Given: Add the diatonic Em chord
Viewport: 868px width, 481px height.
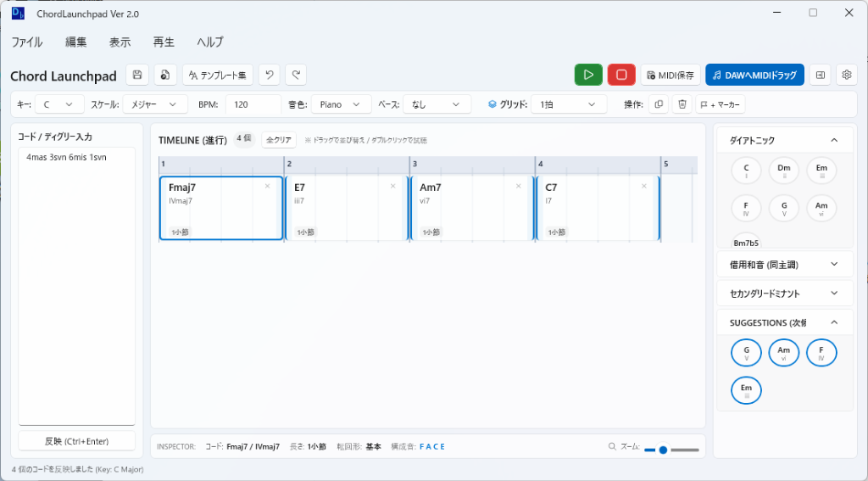Looking at the screenshot, I should click(x=821, y=171).
